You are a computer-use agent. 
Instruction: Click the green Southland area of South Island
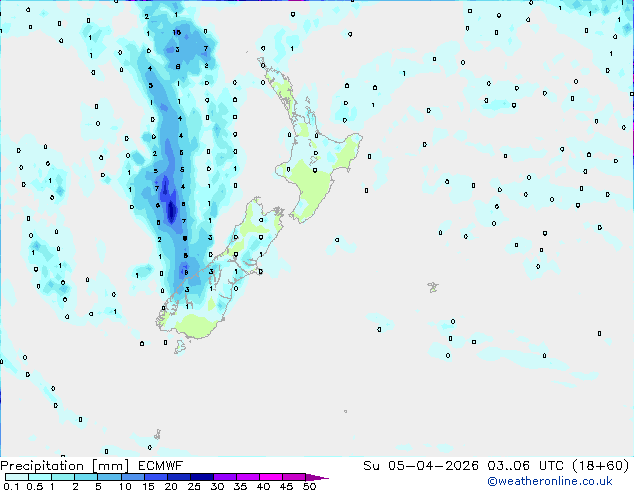pos(194,326)
